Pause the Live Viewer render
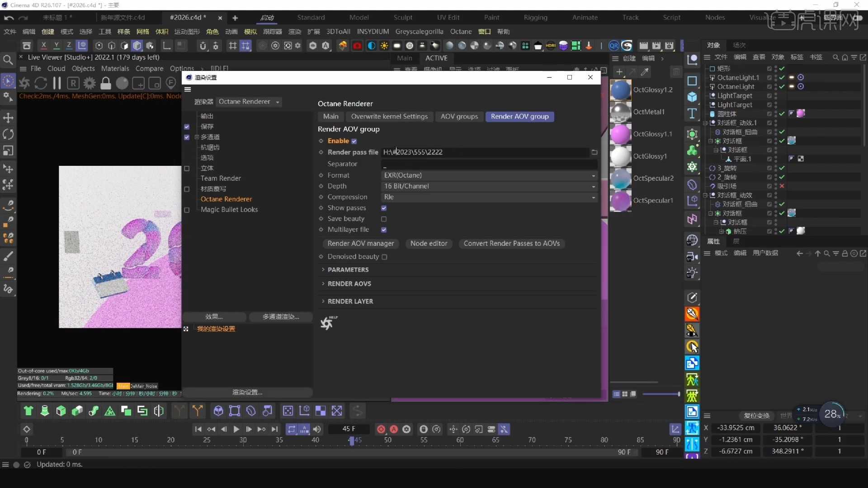This screenshot has height=488, width=868. [x=57, y=83]
